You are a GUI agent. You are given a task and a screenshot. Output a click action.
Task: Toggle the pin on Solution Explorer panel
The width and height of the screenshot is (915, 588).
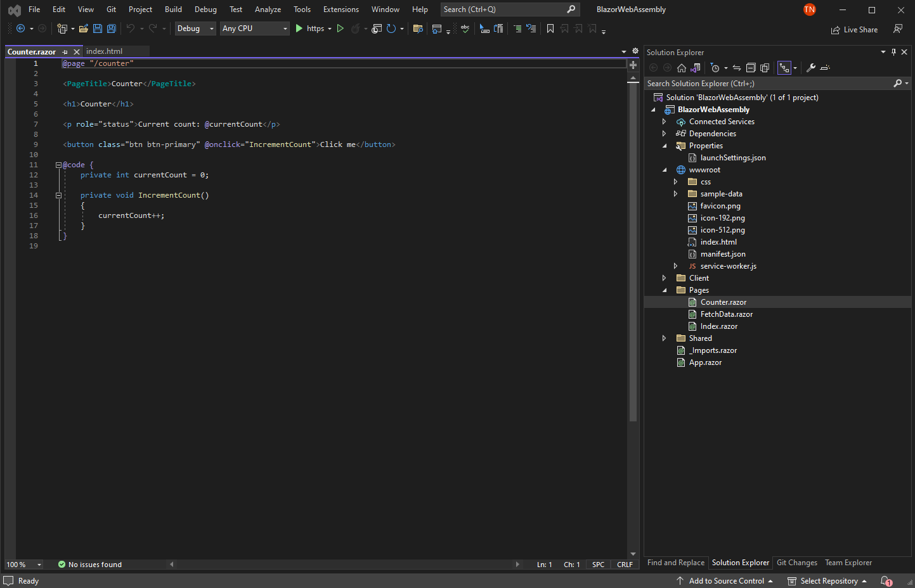click(893, 52)
